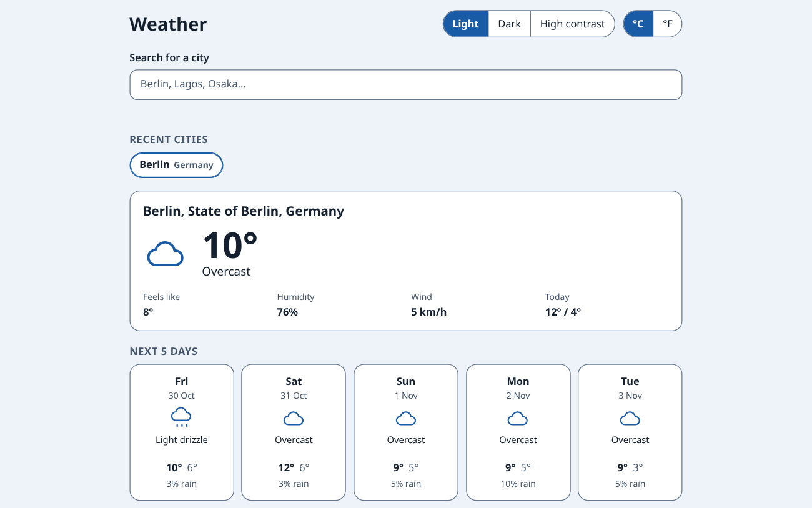Viewport: 812px width, 508px height.
Task: Click the Wind '5 km/h' value
Action: (429, 312)
